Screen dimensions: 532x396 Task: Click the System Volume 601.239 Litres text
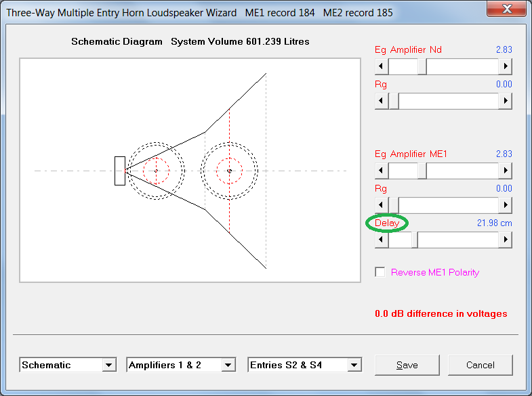(240, 41)
